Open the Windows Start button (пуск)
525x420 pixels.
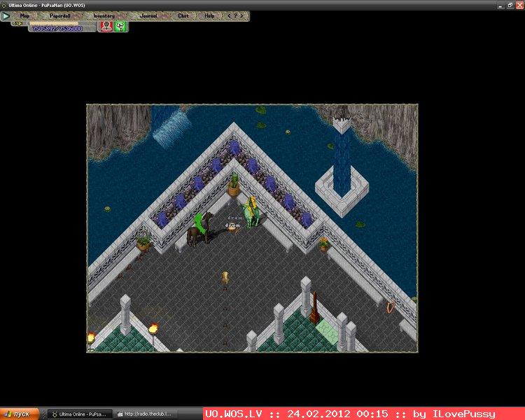tap(20, 414)
